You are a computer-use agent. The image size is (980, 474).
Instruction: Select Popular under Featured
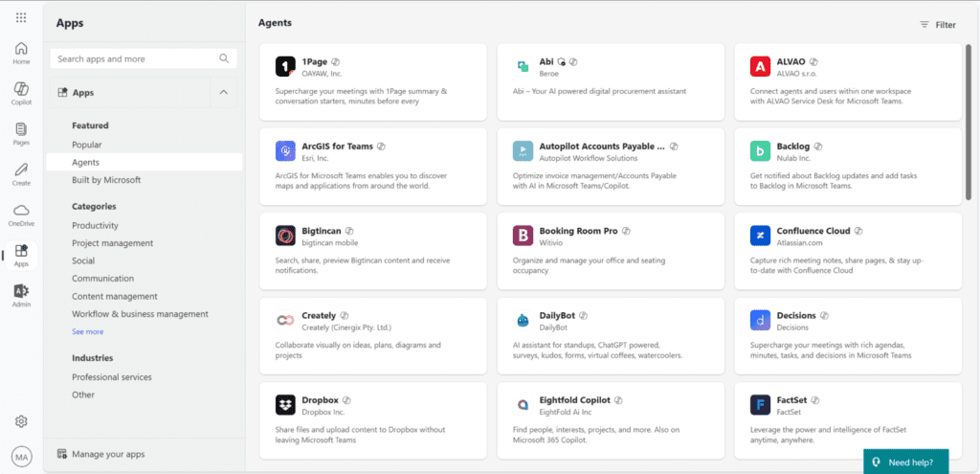tap(87, 145)
